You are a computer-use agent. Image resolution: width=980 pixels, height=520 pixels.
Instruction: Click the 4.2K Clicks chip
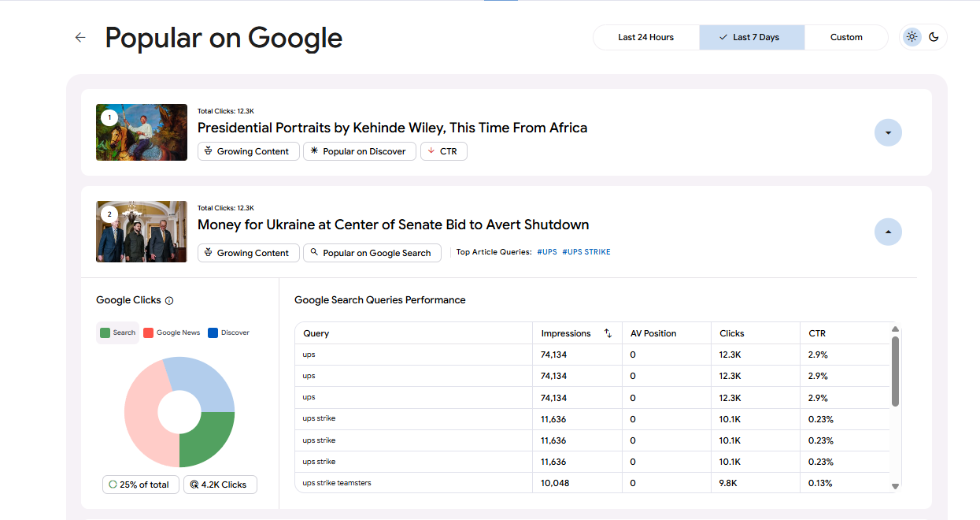pyautogui.click(x=220, y=485)
